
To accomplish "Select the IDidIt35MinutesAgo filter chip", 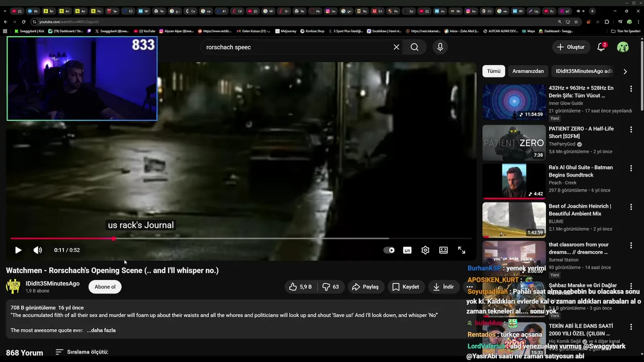I will 584,71.
